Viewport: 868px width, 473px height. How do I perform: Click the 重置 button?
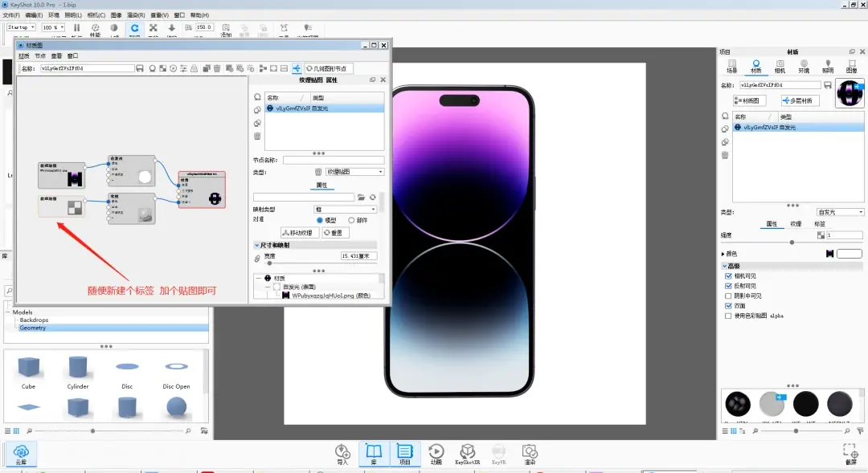[x=335, y=233]
